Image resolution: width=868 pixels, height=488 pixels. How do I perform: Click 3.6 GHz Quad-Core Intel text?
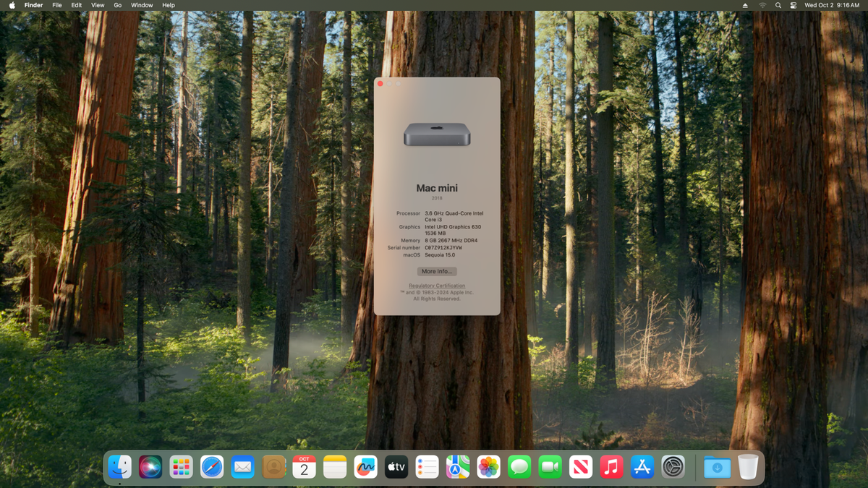pyautogui.click(x=454, y=213)
